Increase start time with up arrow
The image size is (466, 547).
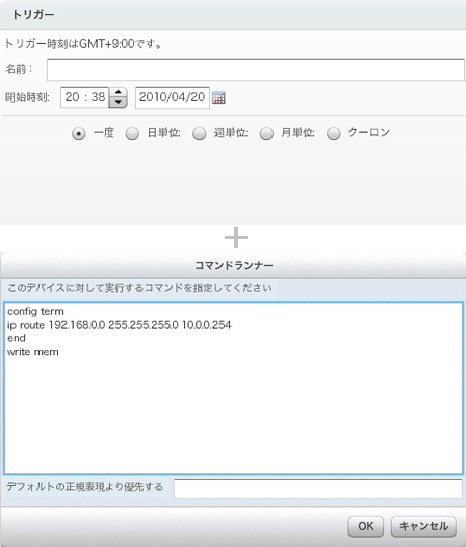(118, 92)
